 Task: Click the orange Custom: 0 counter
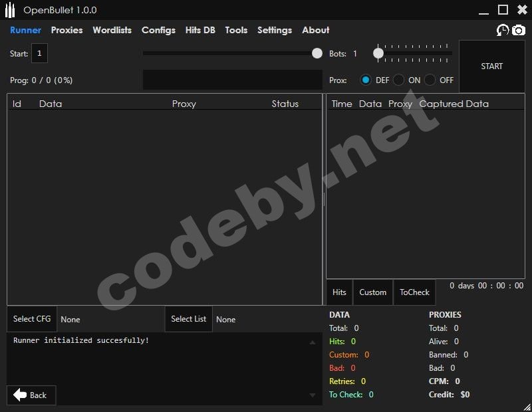pyautogui.click(x=349, y=354)
